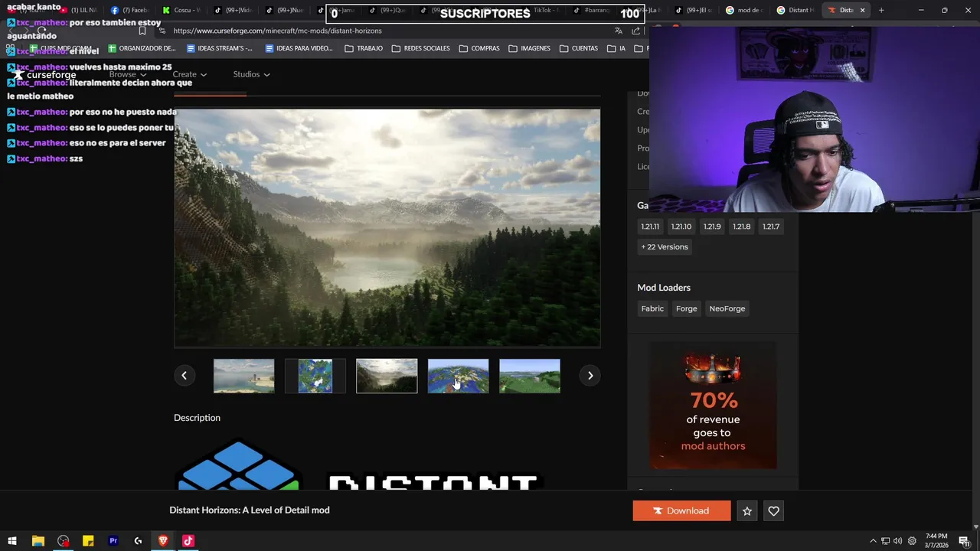Switch to the '(99+)El s' TikTok tab
This screenshot has width=980, height=551.
coord(693,10)
